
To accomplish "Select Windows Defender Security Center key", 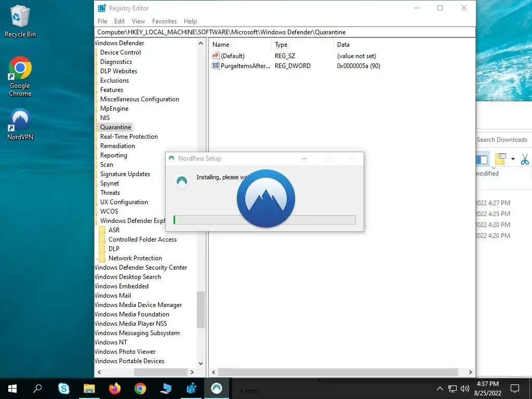I will point(141,268).
